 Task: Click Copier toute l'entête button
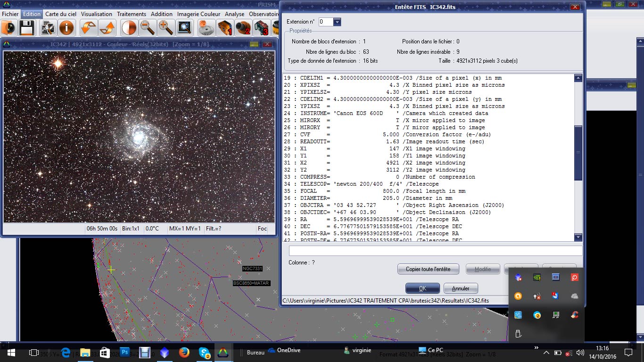(428, 269)
